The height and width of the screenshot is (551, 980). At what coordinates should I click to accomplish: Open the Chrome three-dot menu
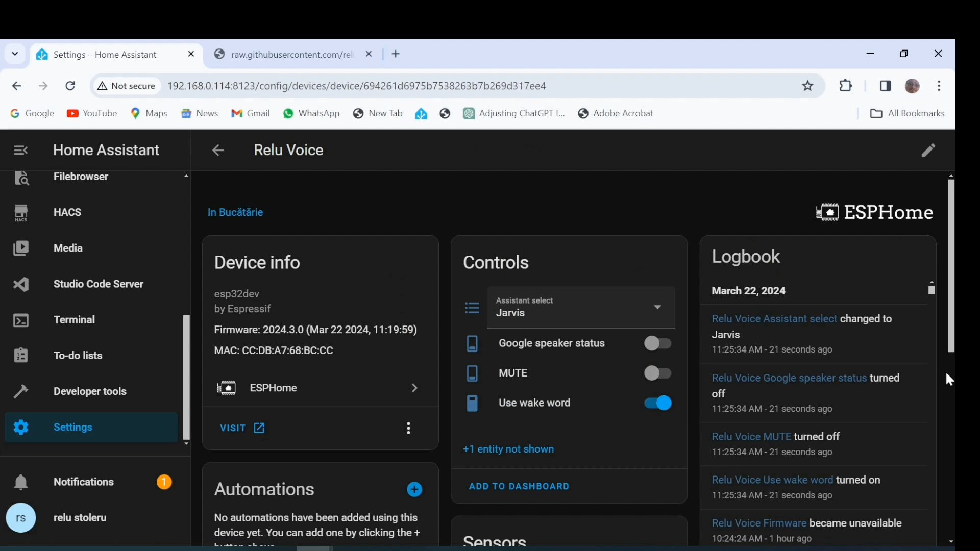pos(939,86)
